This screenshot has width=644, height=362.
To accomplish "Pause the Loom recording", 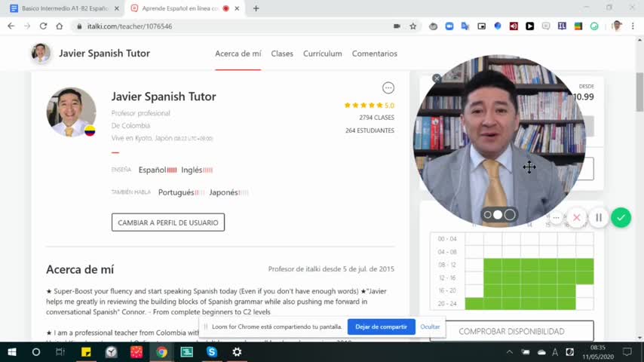I will click(x=599, y=217).
